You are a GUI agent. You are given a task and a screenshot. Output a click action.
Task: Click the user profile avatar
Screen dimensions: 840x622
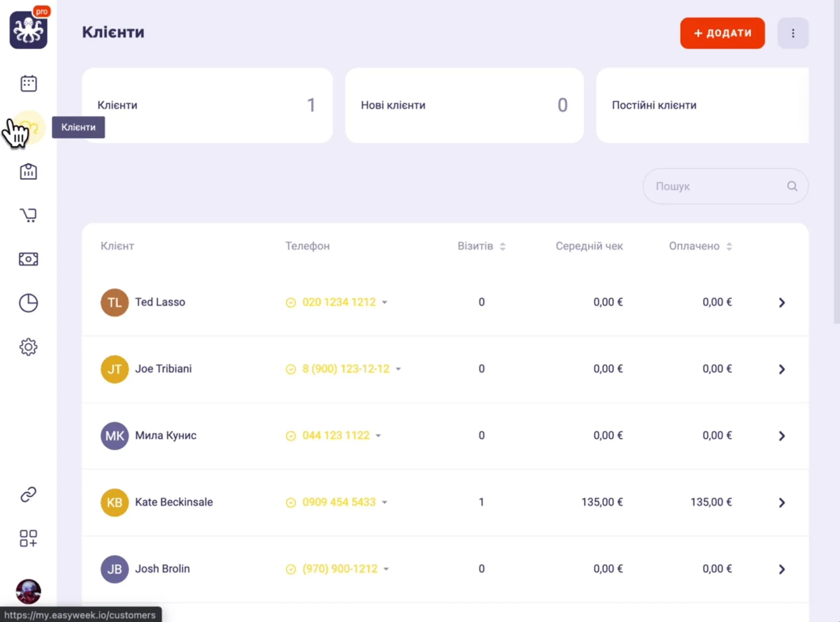point(28,592)
